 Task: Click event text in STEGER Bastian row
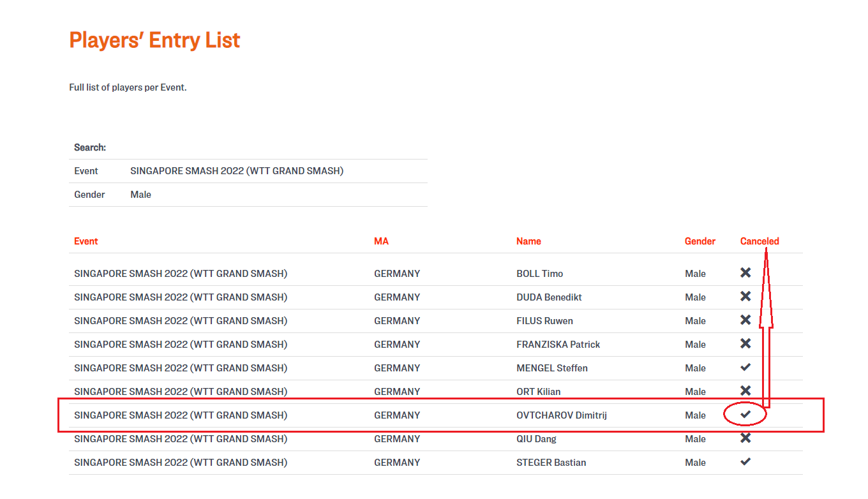coord(181,463)
